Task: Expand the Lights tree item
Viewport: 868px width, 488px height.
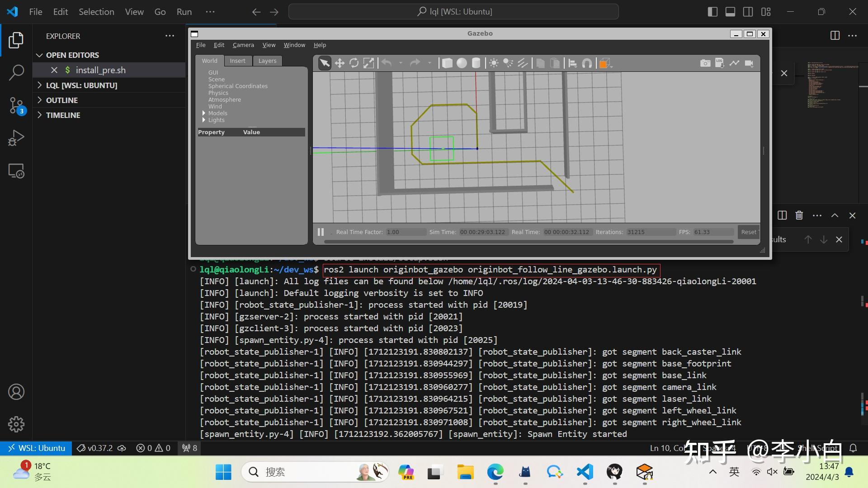Action: coord(204,120)
